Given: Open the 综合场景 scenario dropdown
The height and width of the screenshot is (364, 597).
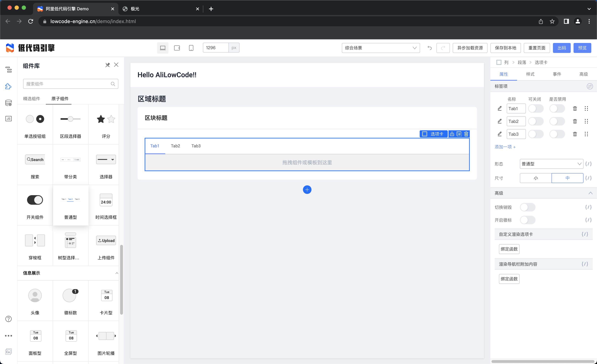Looking at the screenshot, I should [381, 48].
